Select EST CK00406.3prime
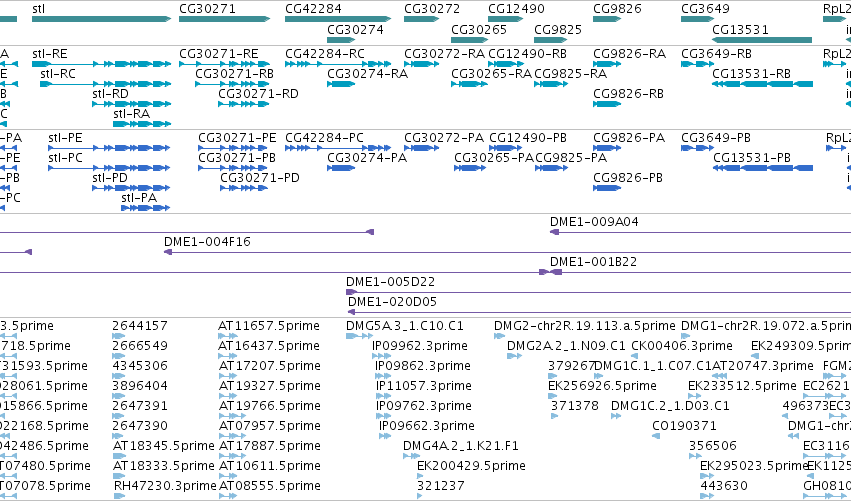Image resolution: width=851 pixels, height=501 pixels. pos(682,346)
